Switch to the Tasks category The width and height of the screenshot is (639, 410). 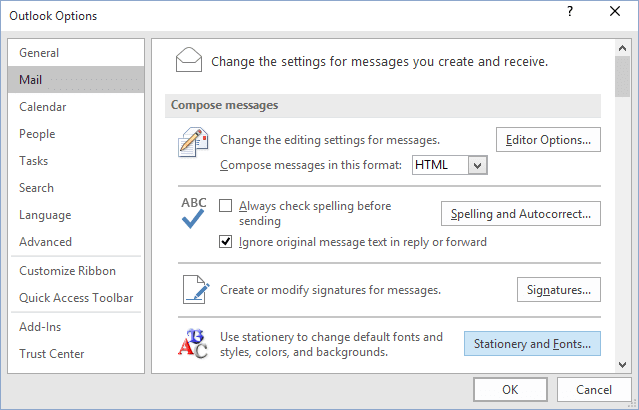pyautogui.click(x=76, y=161)
